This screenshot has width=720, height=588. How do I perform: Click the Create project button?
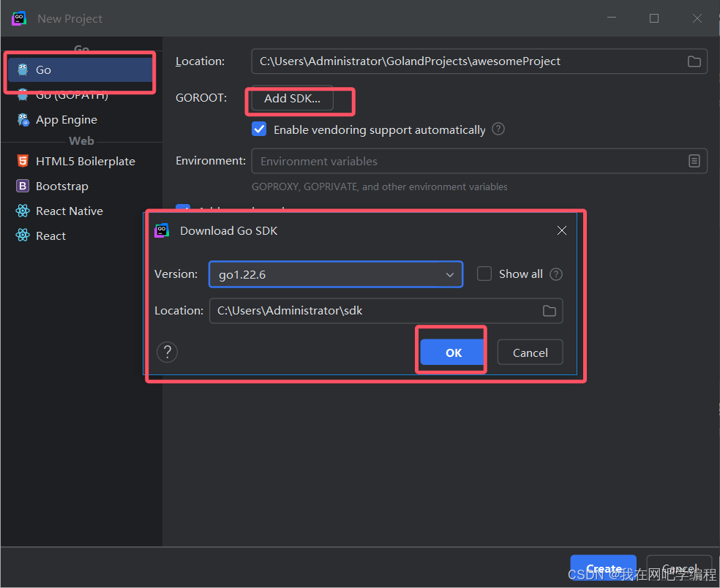click(604, 568)
